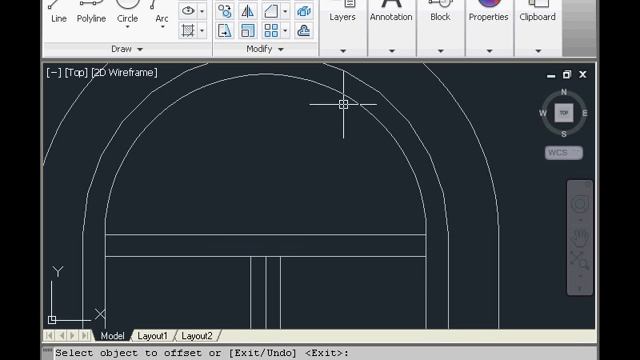Switch to the Layout1 tab
This screenshot has height=360, width=640.
152,336
